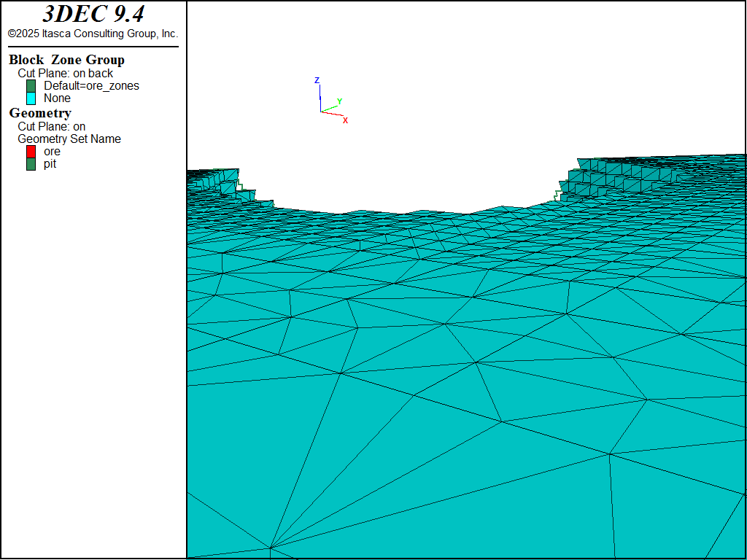Screen dimensions: 747x560
Task: Click the 3DEC 9.4 title text
Action: coord(93,15)
